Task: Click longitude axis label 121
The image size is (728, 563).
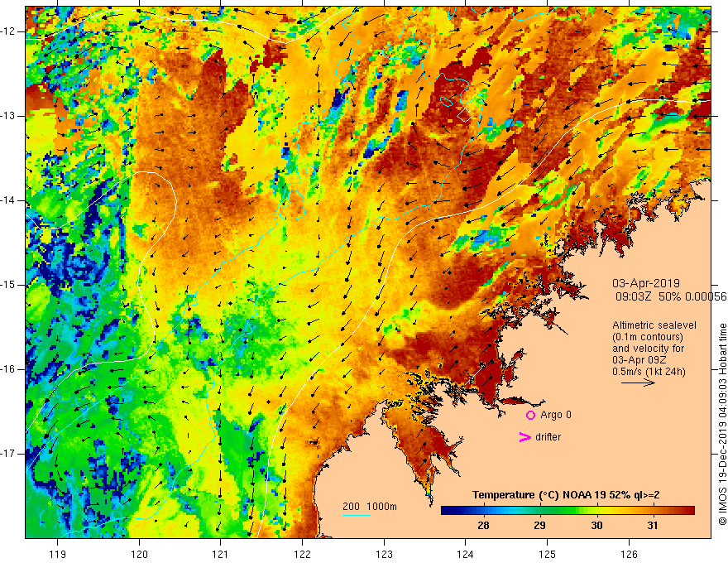Action: point(221,554)
